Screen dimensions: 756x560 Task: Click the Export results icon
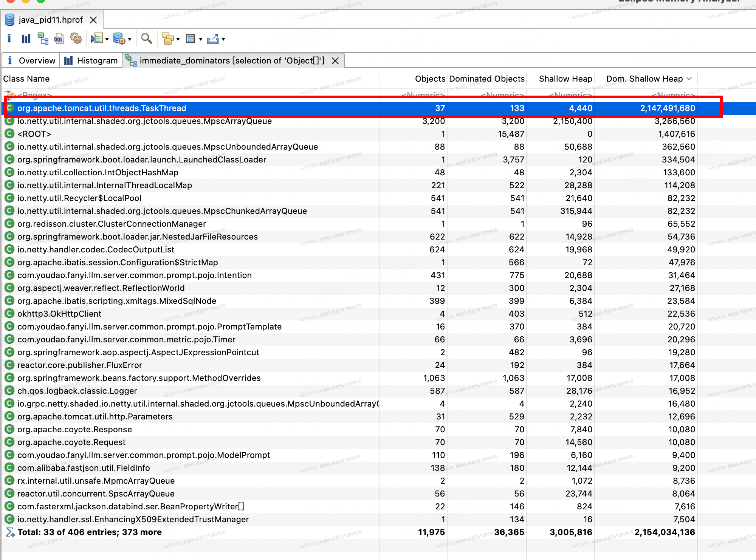point(213,39)
